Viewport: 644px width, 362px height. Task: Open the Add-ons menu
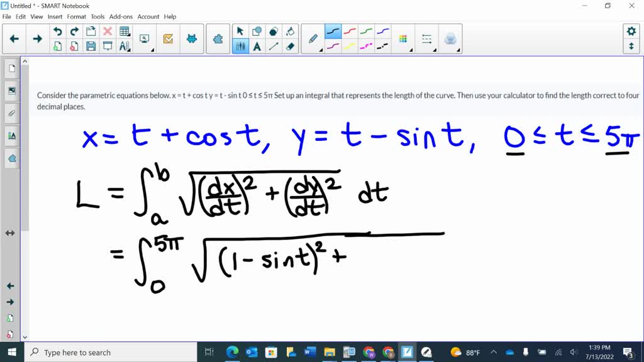pos(121,16)
